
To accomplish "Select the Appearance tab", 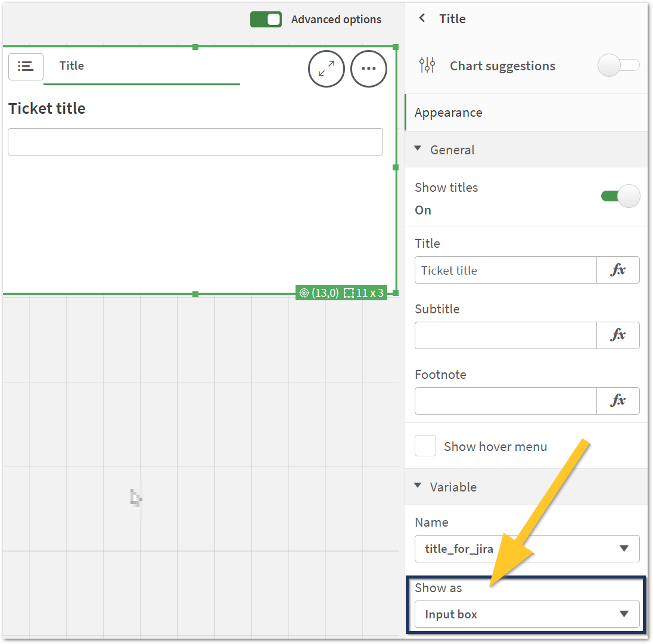I will click(448, 112).
